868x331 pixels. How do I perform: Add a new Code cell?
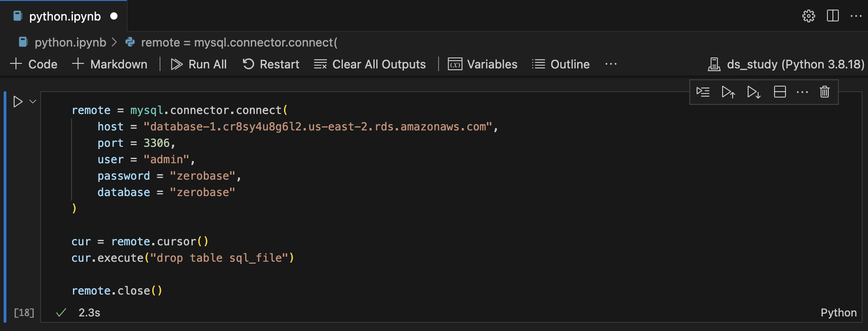(34, 64)
